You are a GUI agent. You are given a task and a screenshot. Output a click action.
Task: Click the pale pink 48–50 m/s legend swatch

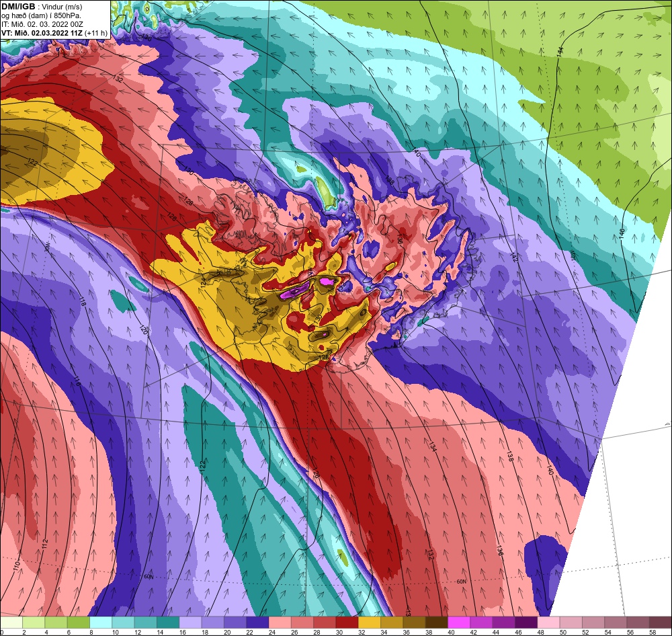click(548, 623)
